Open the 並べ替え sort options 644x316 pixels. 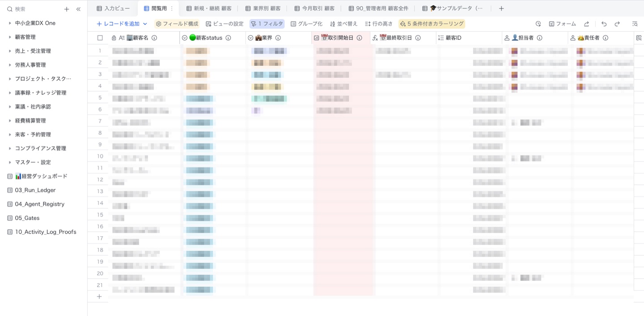pos(343,24)
